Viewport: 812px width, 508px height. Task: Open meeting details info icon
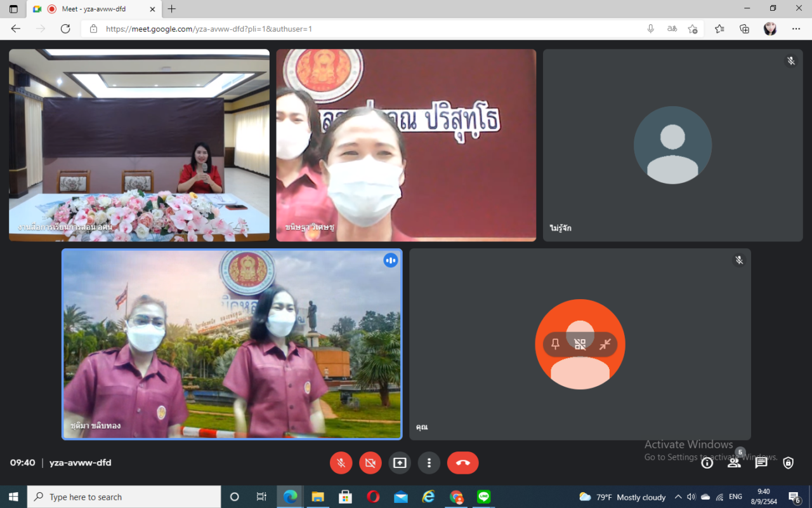tap(707, 463)
